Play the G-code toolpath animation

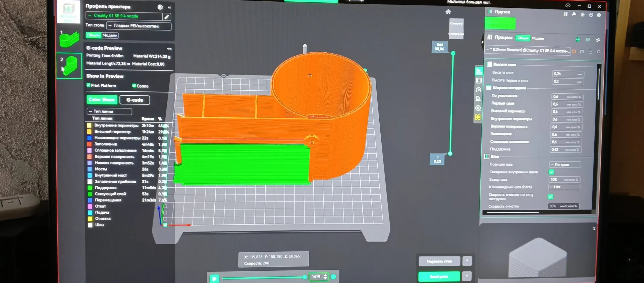[x=214, y=278]
